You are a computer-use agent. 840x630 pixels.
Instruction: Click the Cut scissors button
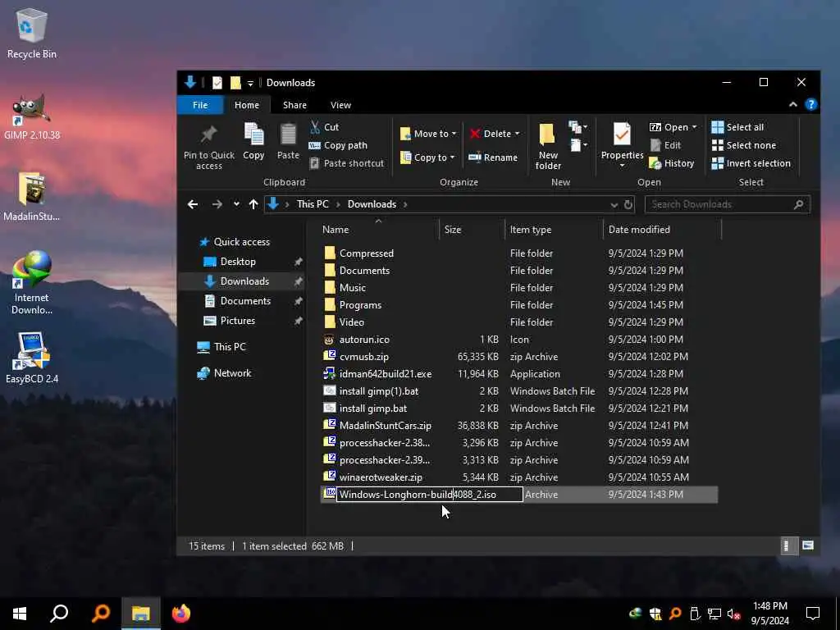324,127
